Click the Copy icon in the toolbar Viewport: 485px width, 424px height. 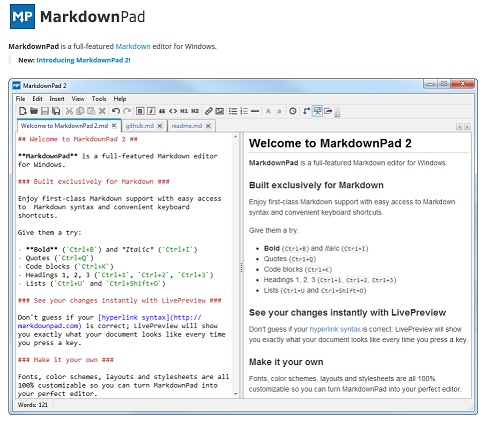coord(80,111)
